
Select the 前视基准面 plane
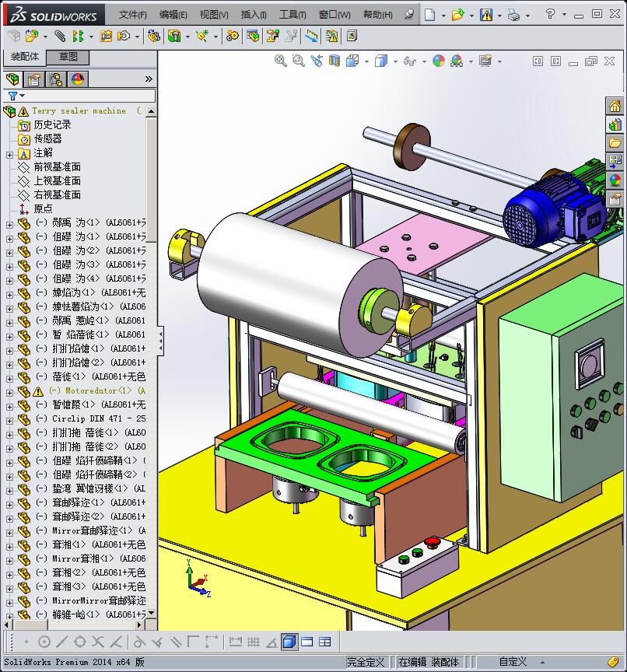[x=57, y=166]
